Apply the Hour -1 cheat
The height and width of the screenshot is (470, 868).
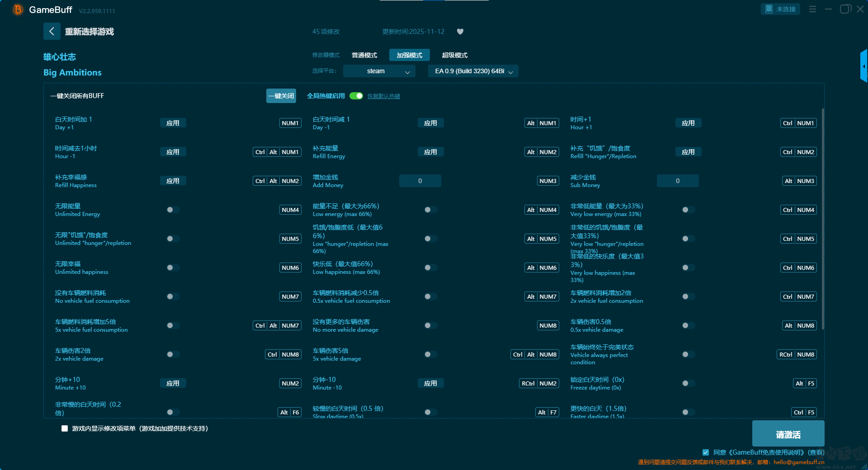(x=173, y=152)
